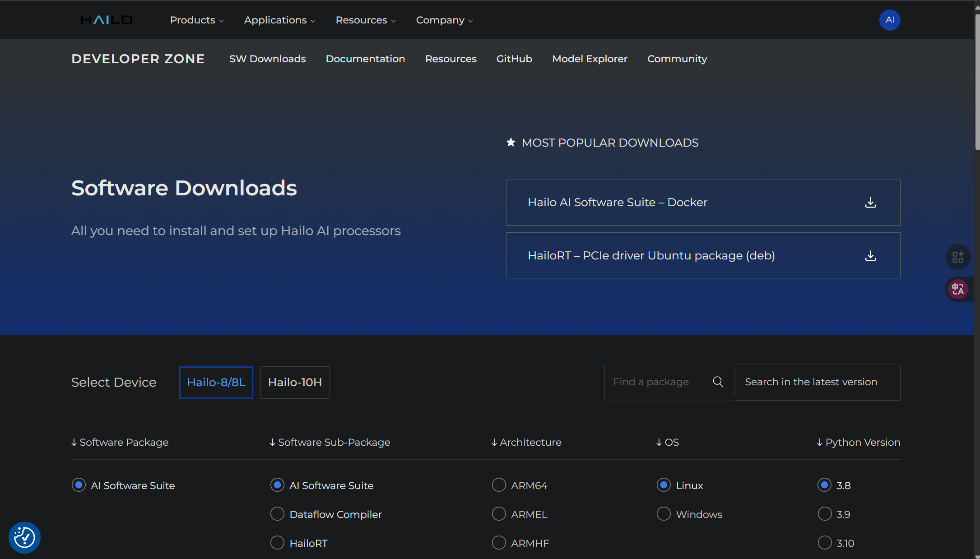Select Hailo-10H device
980x559 pixels.
(x=295, y=383)
